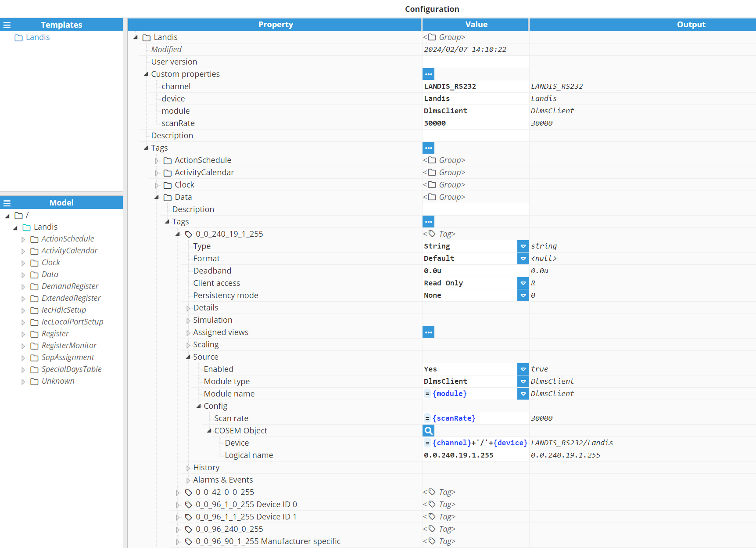Click the root folder icon in Model tree

point(18,216)
